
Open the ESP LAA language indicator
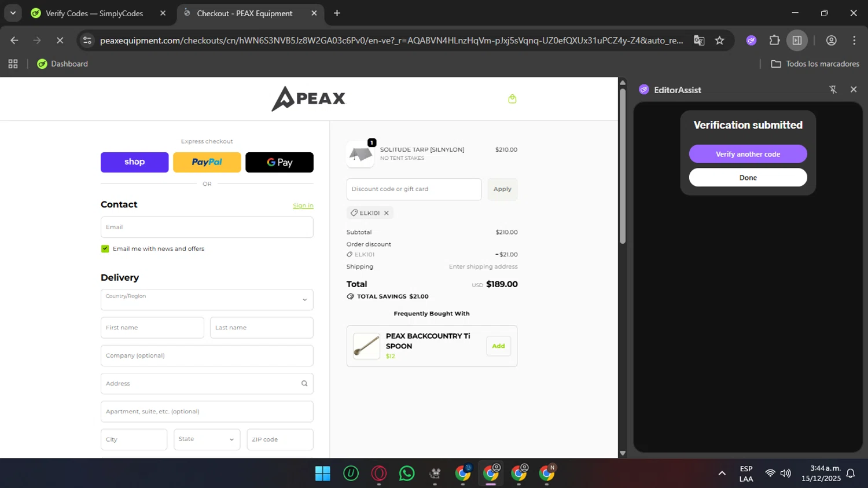[x=746, y=474]
